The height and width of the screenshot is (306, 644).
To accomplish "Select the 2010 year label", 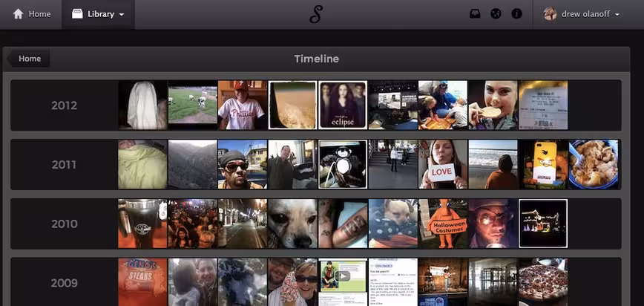I will coord(64,224).
